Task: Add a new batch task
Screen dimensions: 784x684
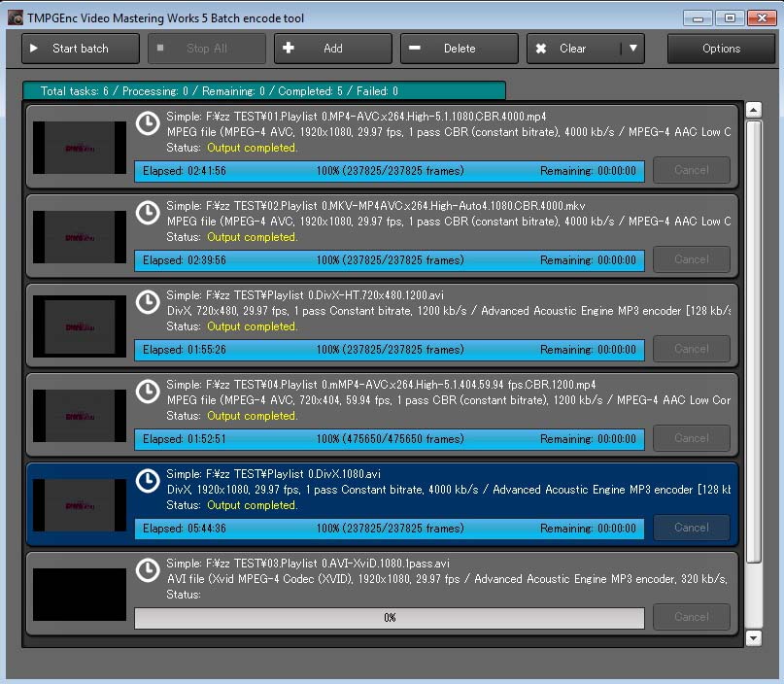Action: pos(333,49)
